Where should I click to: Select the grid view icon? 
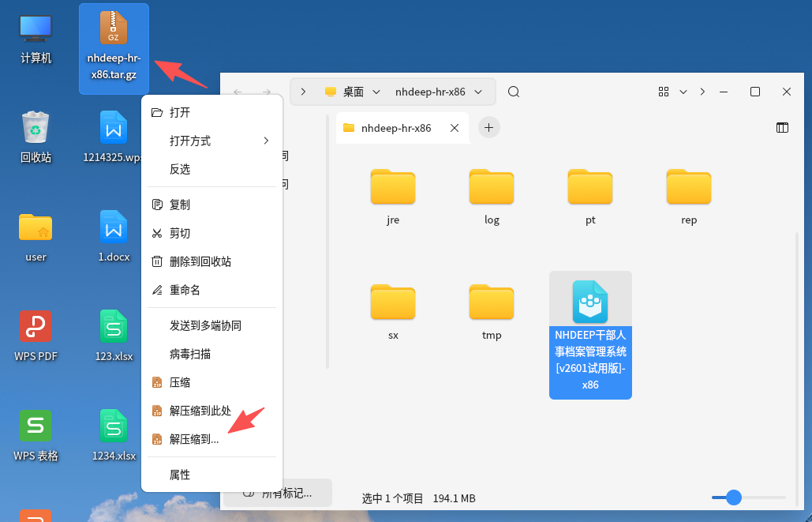click(664, 92)
